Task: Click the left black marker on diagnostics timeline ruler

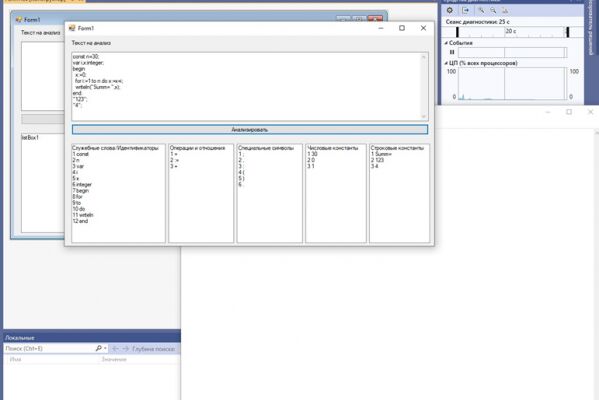Action: (457, 32)
